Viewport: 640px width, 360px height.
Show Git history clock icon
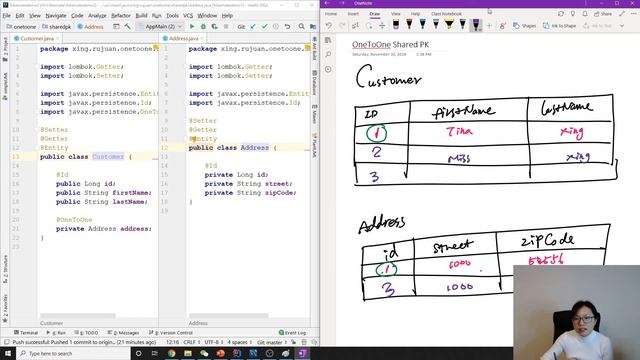point(276,27)
